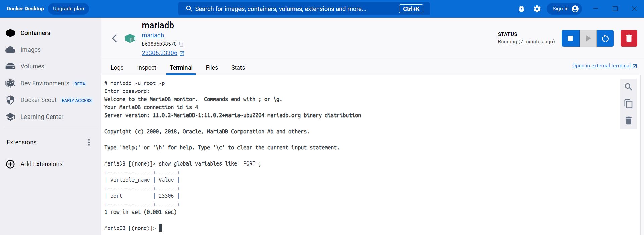Viewport: 644px width, 235px height.
Task: Close the Docker Desktop window
Action: point(634,9)
